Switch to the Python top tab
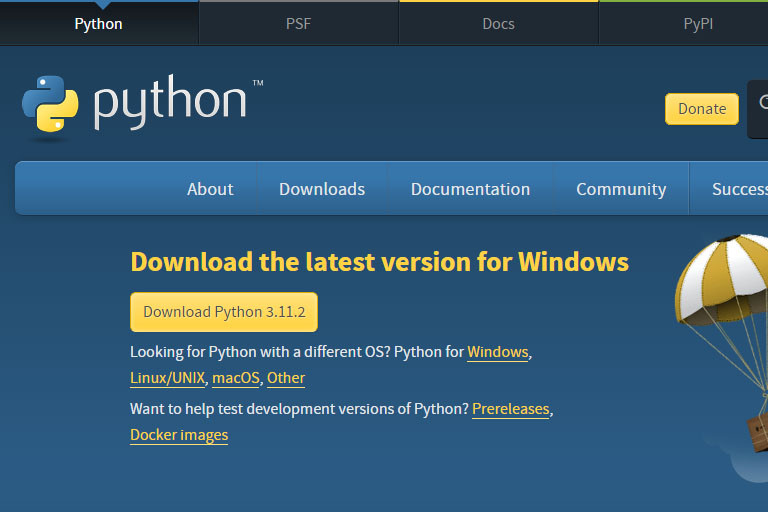Image resolution: width=768 pixels, height=512 pixels. pyautogui.click(x=99, y=24)
